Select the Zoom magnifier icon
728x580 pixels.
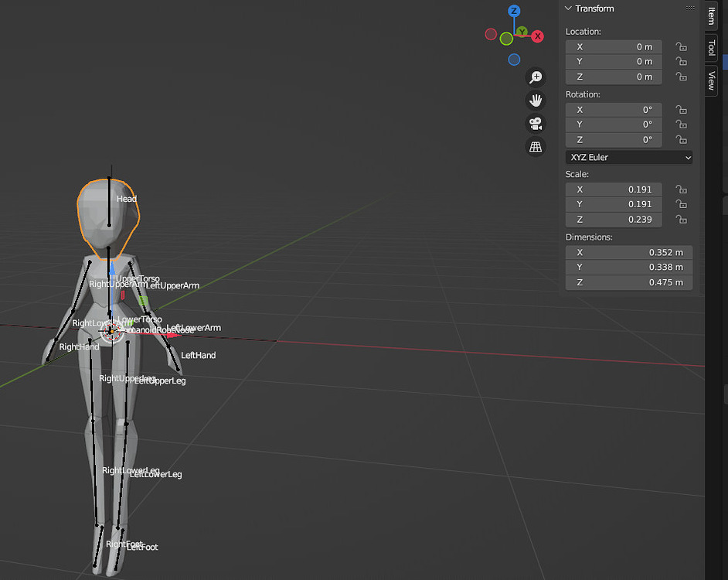pyautogui.click(x=536, y=77)
